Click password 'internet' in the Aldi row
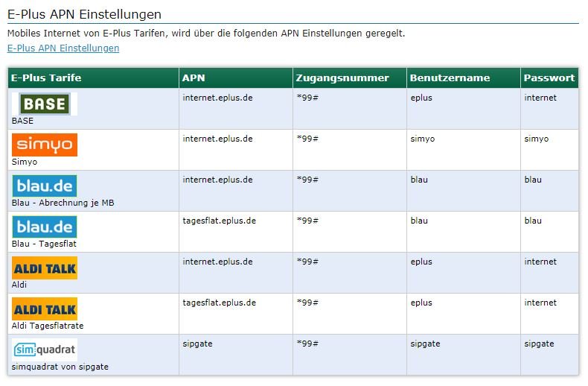Viewport: 588px width, 386px height. (x=540, y=262)
